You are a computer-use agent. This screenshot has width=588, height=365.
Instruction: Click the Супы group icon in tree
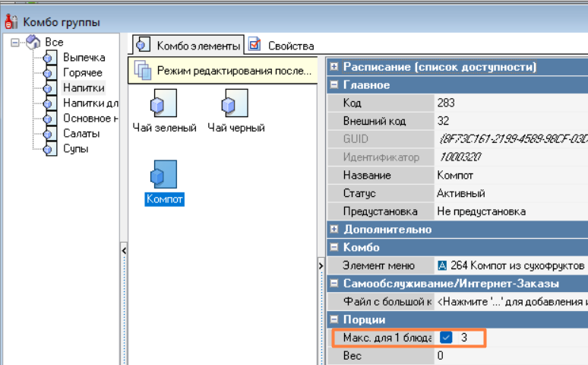[x=51, y=149]
